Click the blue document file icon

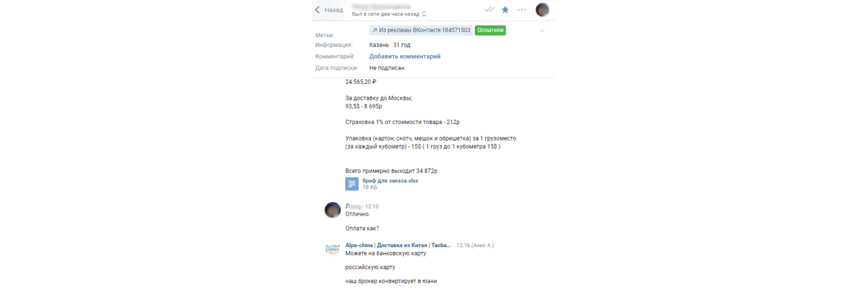(x=352, y=184)
